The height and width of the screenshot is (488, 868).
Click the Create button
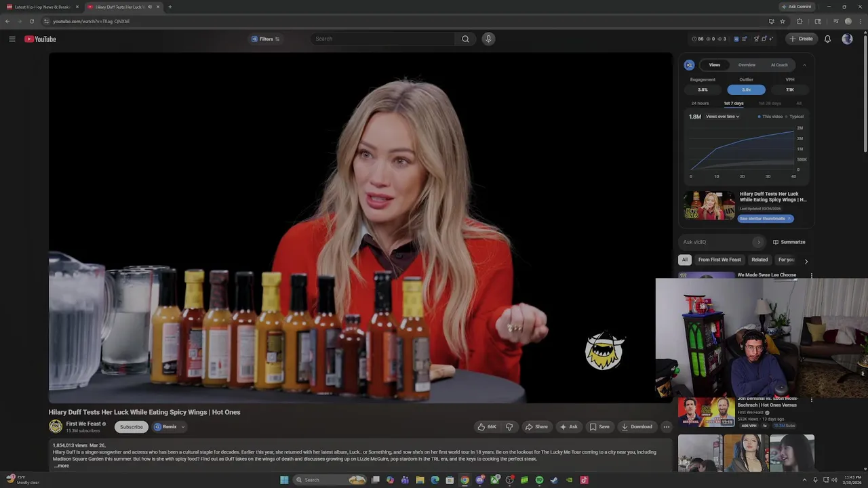pos(801,39)
